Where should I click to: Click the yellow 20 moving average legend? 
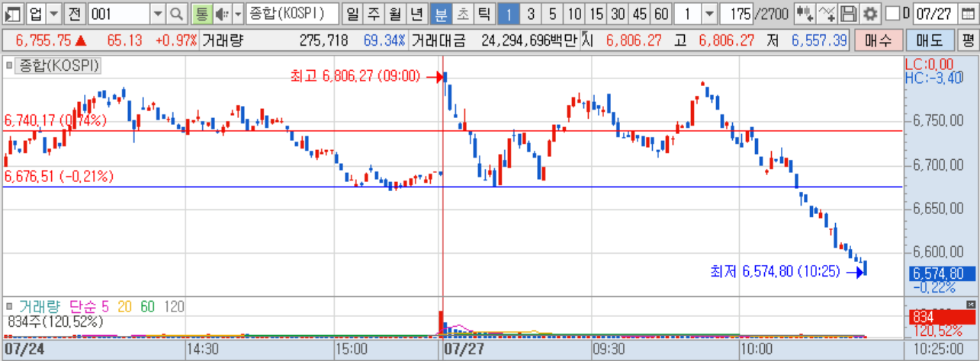[125, 306]
